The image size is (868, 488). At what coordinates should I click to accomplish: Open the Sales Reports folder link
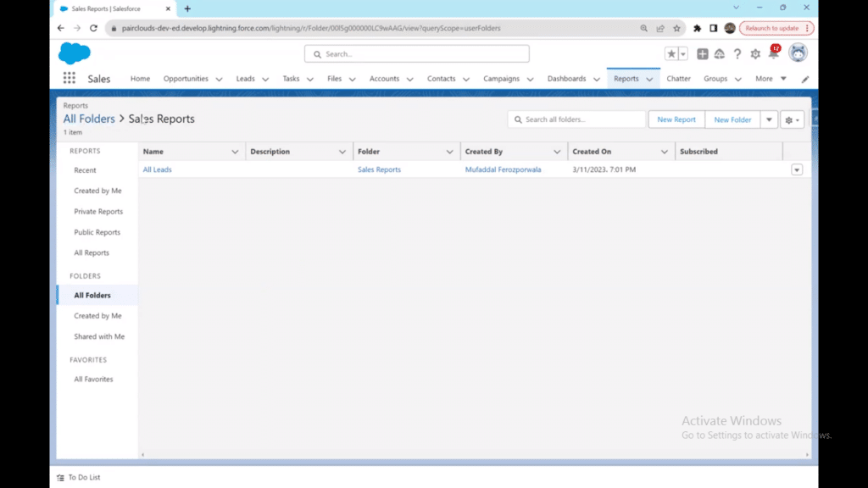(x=379, y=169)
